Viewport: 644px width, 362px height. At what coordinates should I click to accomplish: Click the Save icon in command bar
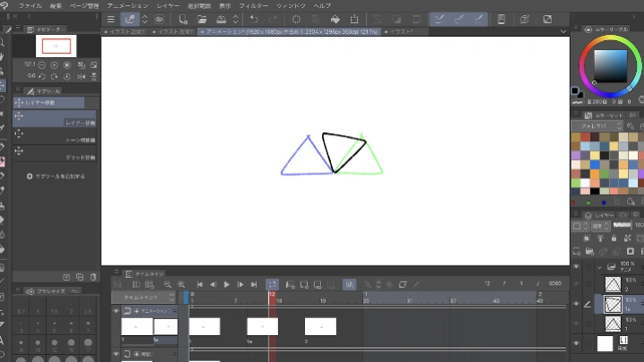(222, 20)
